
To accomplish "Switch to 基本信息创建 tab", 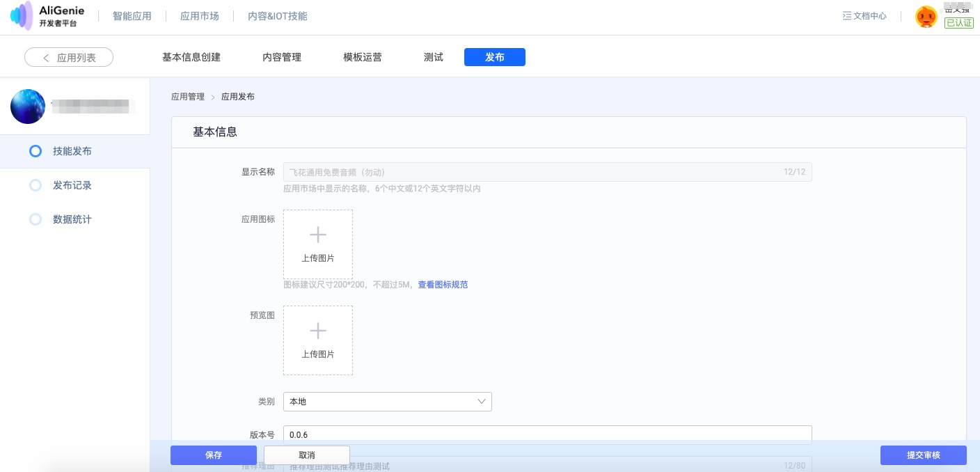I will pos(191,57).
